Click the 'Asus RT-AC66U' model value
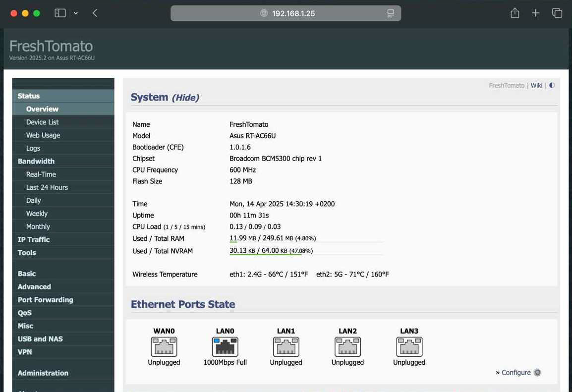 [x=252, y=136]
